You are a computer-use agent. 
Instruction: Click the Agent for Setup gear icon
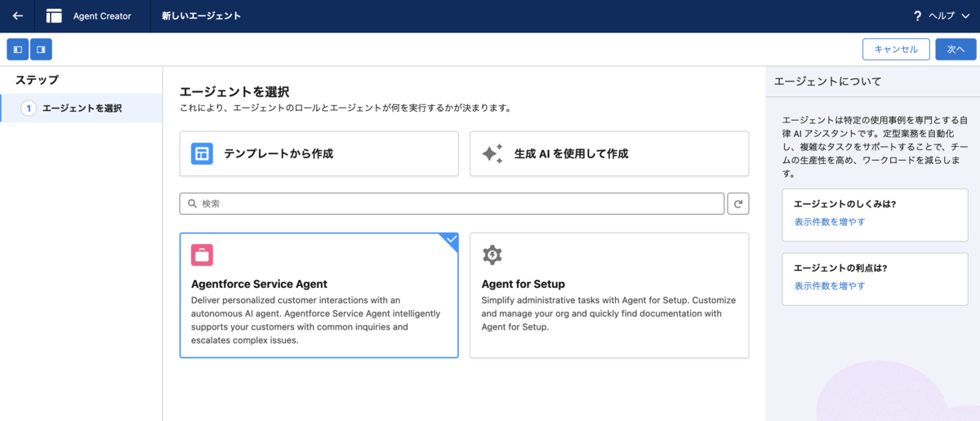[492, 255]
